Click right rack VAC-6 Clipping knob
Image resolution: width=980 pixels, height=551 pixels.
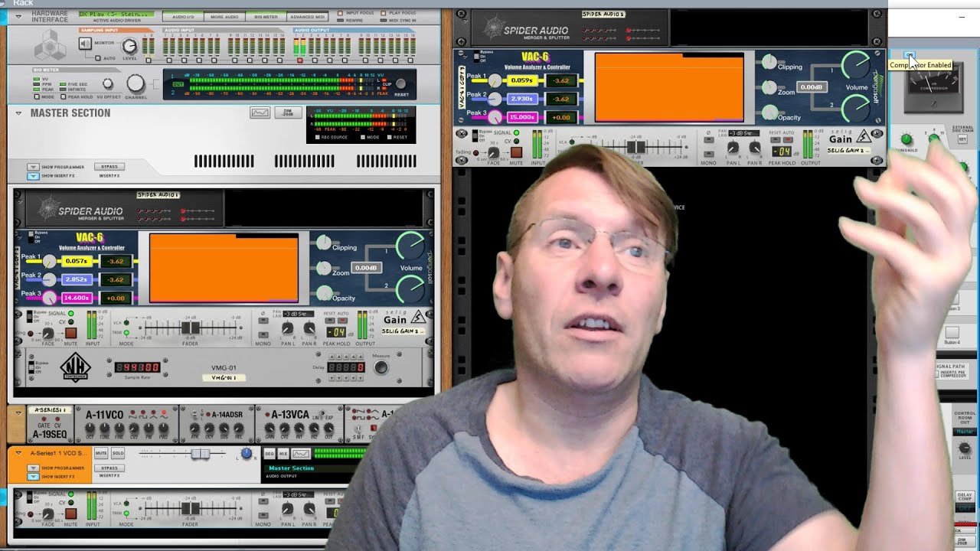(x=769, y=62)
